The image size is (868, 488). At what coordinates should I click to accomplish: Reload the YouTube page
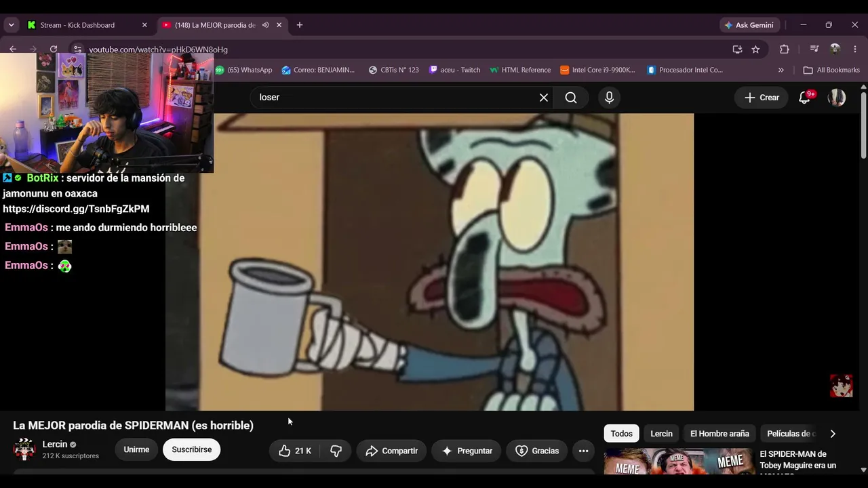[x=54, y=49]
